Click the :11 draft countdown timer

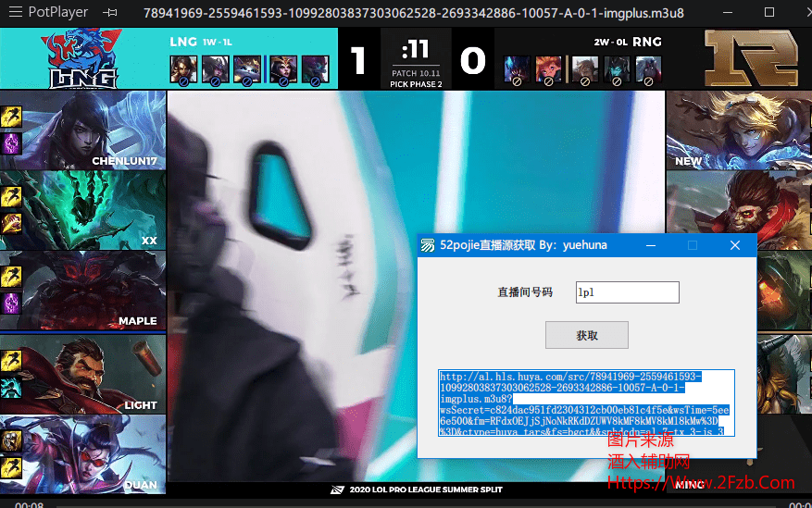tap(416, 50)
